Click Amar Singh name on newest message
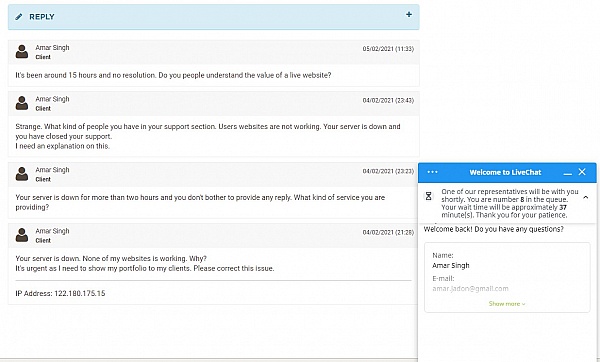Viewport: 600px width, 362px height. (x=52, y=47)
